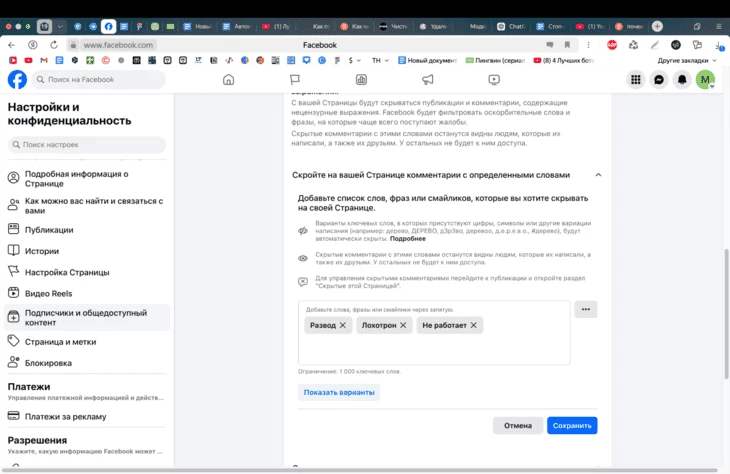Remove the keyword 'Лохотрон'
The image size is (730, 474).
(403, 325)
